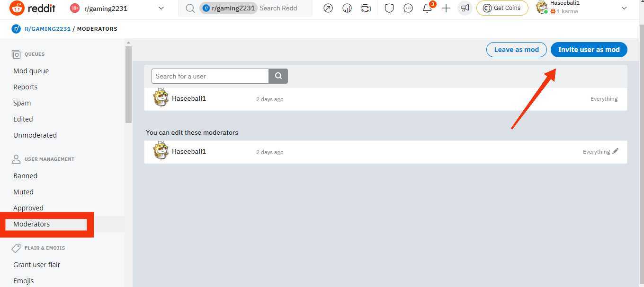Open Reddit chat via speech bubble icon
The width and height of the screenshot is (644, 287).
tap(408, 8)
